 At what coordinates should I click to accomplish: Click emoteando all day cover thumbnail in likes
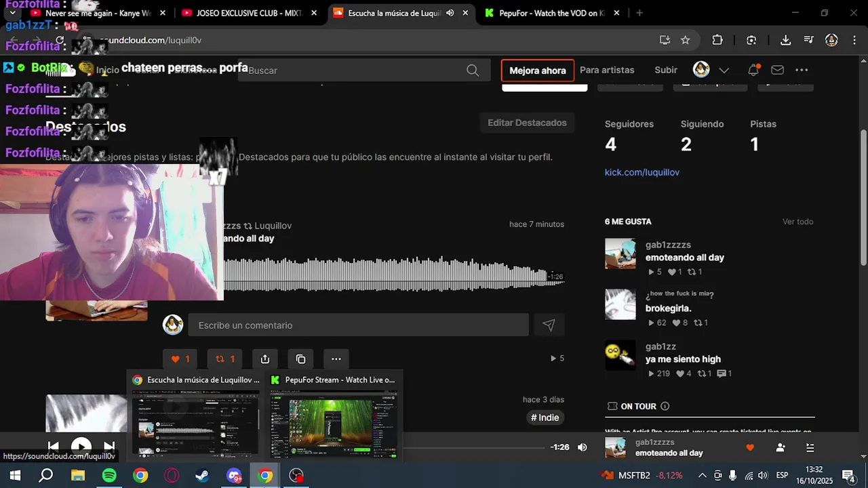620,253
